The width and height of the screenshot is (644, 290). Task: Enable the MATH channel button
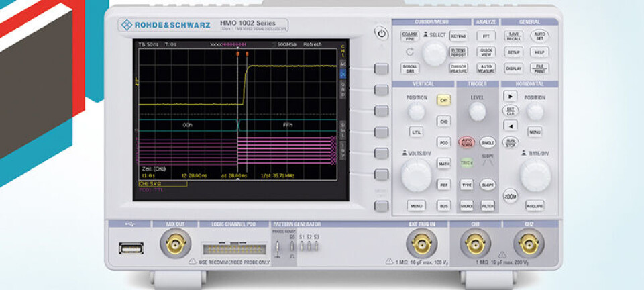coord(443,164)
